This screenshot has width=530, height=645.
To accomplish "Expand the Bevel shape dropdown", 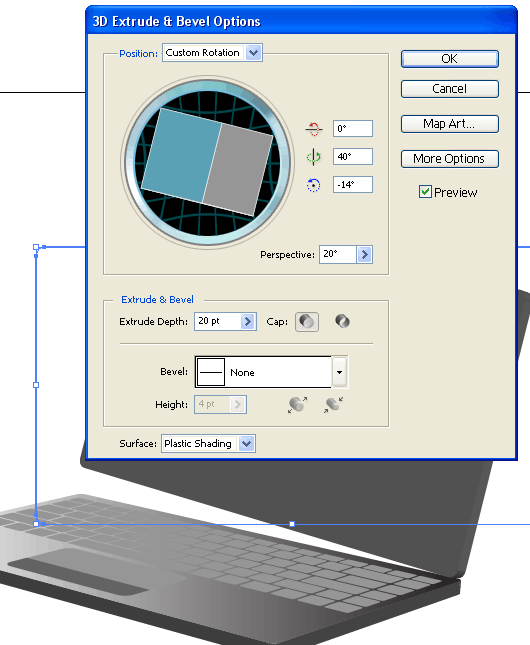I will click(339, 372).
